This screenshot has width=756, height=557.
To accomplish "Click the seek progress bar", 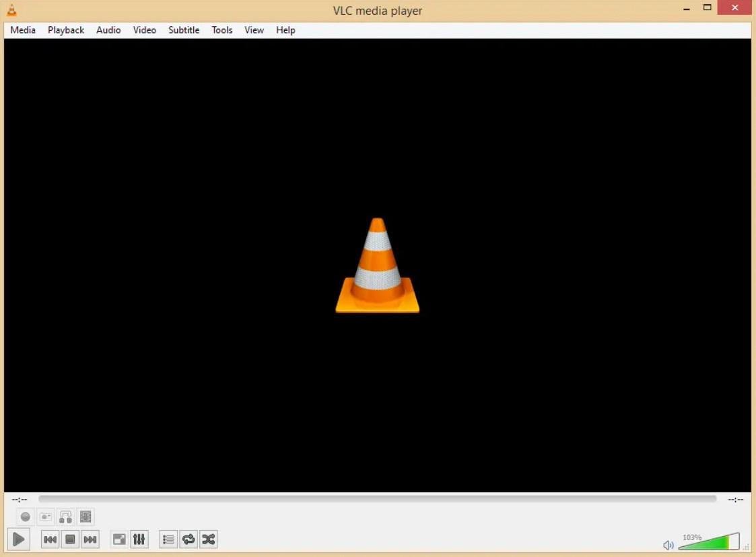I will pos(377,498).
